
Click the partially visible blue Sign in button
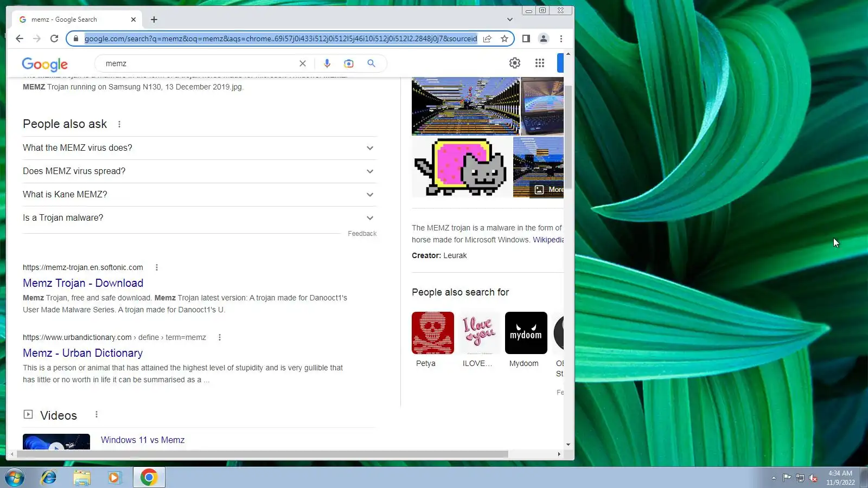click(560, 63)
